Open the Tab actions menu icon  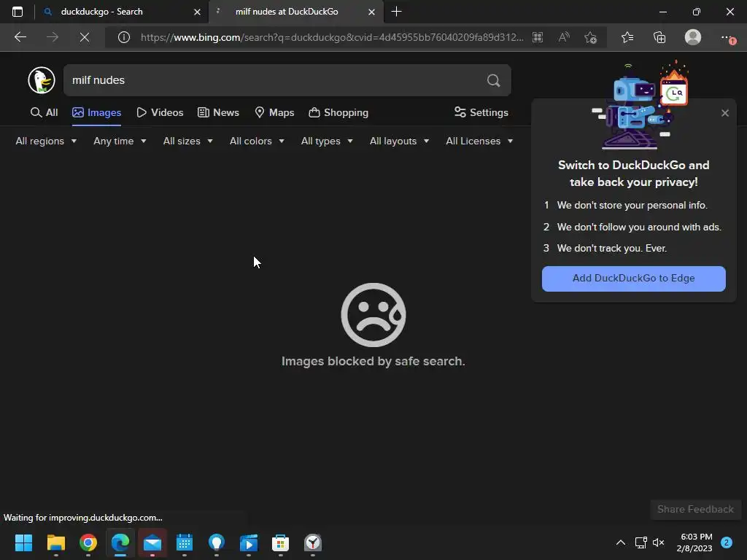pos(18,12)
